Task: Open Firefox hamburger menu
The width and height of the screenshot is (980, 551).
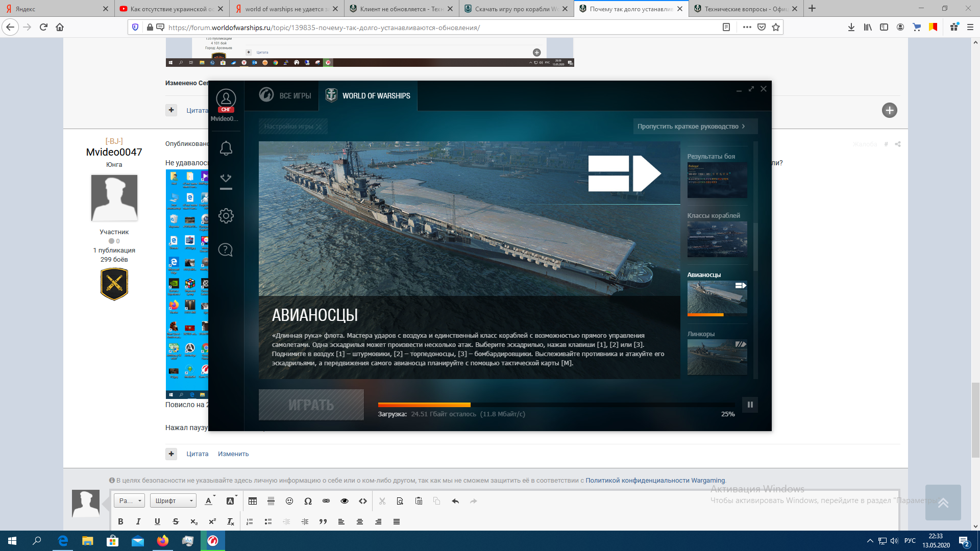Action: pos(970,28)
